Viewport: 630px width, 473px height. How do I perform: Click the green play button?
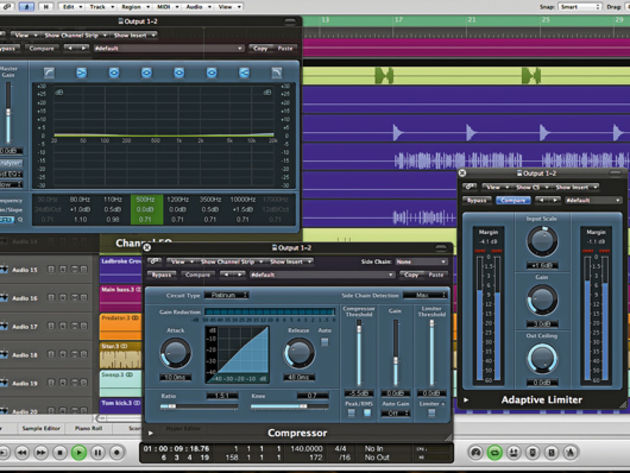coord(79,453)
